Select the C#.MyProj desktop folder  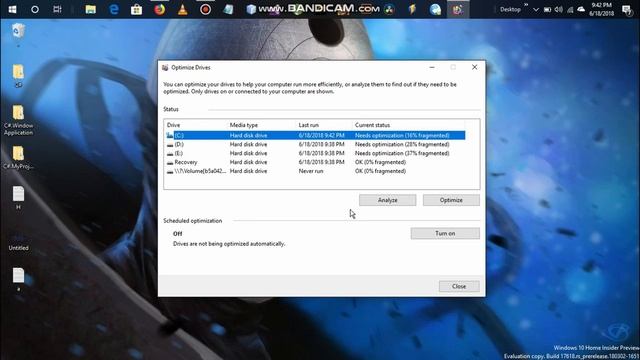(18, 157)
